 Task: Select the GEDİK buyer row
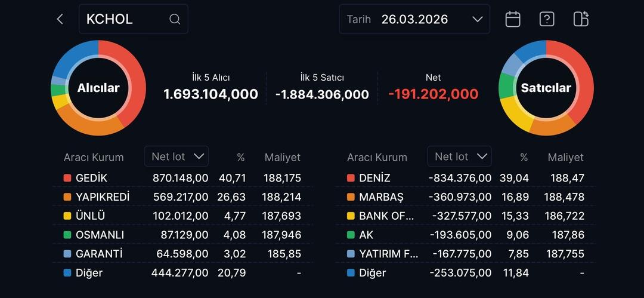(182, 178)
